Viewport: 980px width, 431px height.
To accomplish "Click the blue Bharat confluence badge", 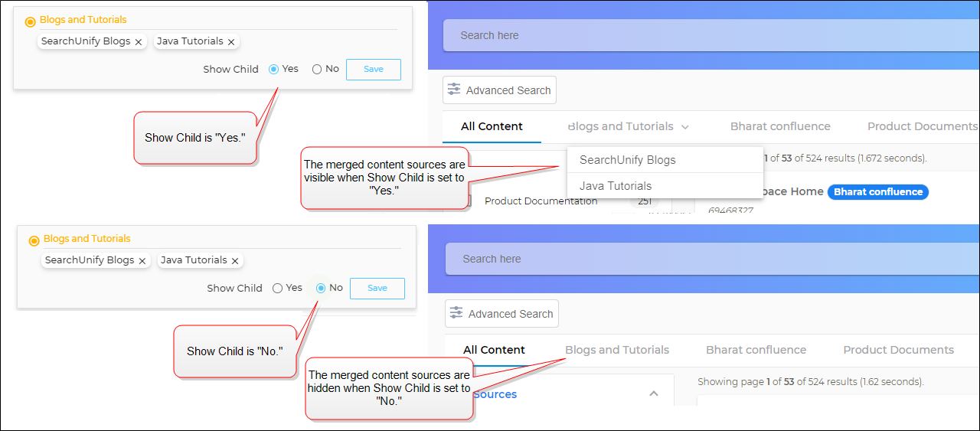I will click(x=877, y=192).
